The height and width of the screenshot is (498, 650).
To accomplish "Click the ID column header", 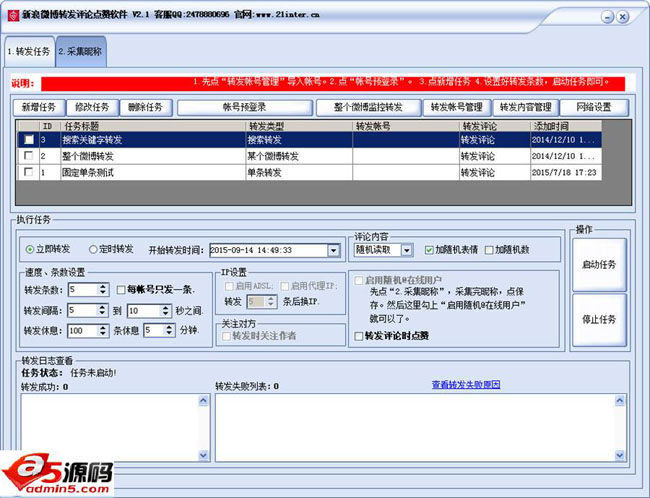I will [50, 126].
